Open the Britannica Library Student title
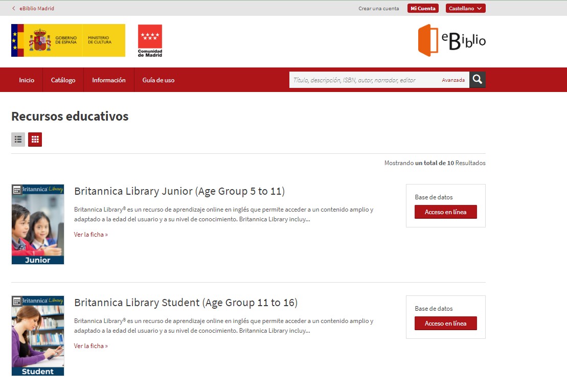Screen dimensions: 567x392 tap(186, 303)
